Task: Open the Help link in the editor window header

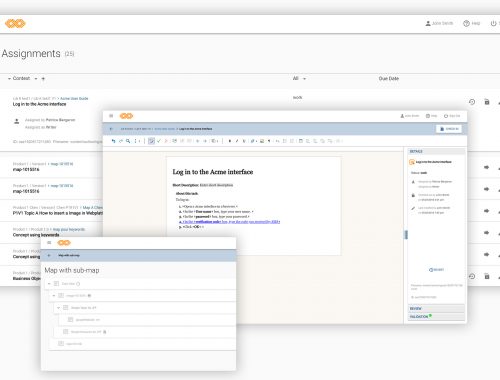Action: 432,116
